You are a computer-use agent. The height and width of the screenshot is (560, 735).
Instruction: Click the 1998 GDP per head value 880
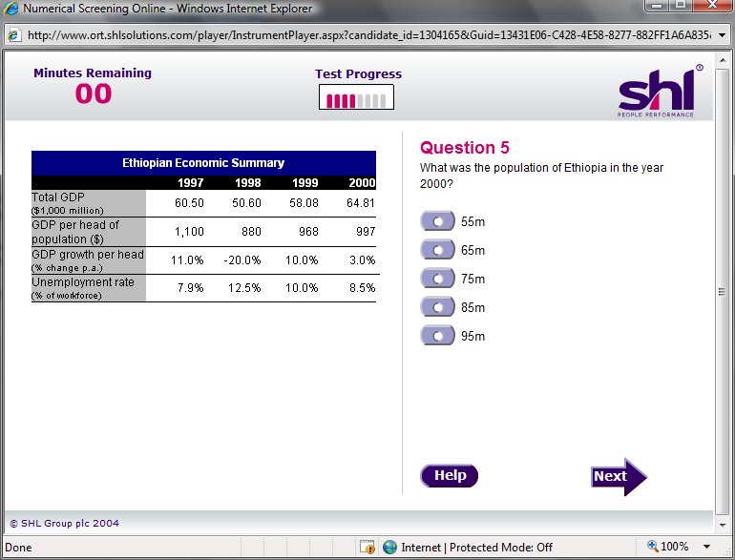click(x=251, y=232)
